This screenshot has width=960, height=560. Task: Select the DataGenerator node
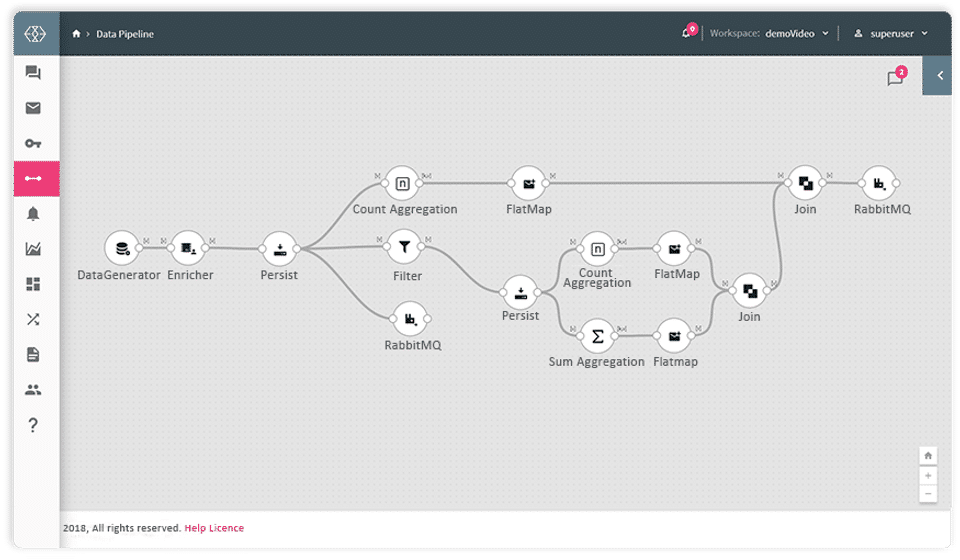[x=122, y=248]
